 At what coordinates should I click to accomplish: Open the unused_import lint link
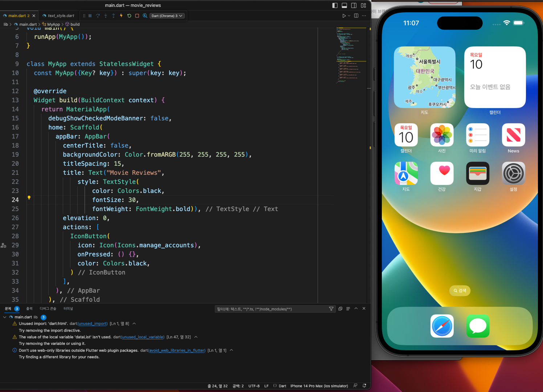click(93, 323)
